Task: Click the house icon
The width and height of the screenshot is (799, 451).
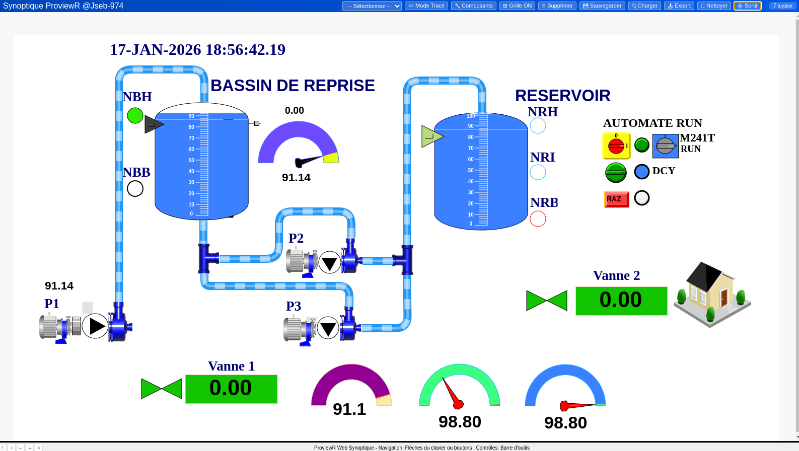Action: (711, 293)
